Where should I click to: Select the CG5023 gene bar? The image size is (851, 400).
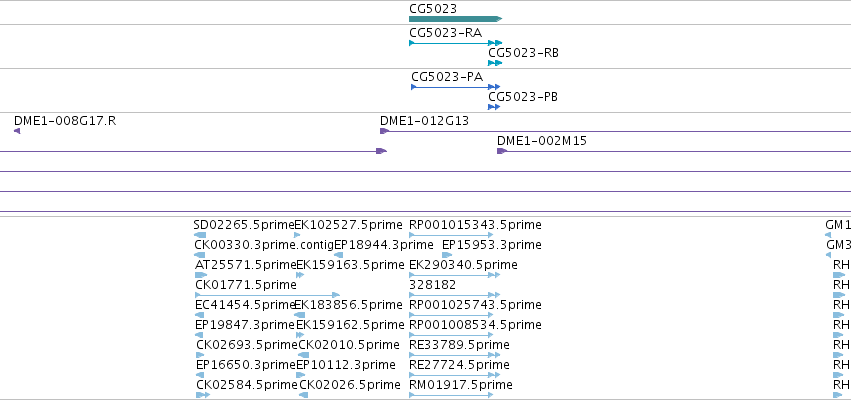point(455,19)
